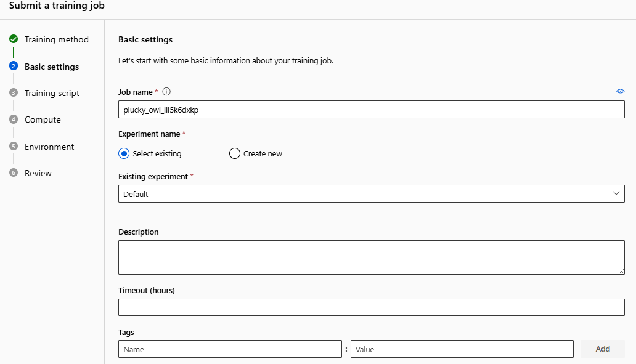Toggle the eye icon above Job name
Screen dimensions: 636x364
(620, 91)
